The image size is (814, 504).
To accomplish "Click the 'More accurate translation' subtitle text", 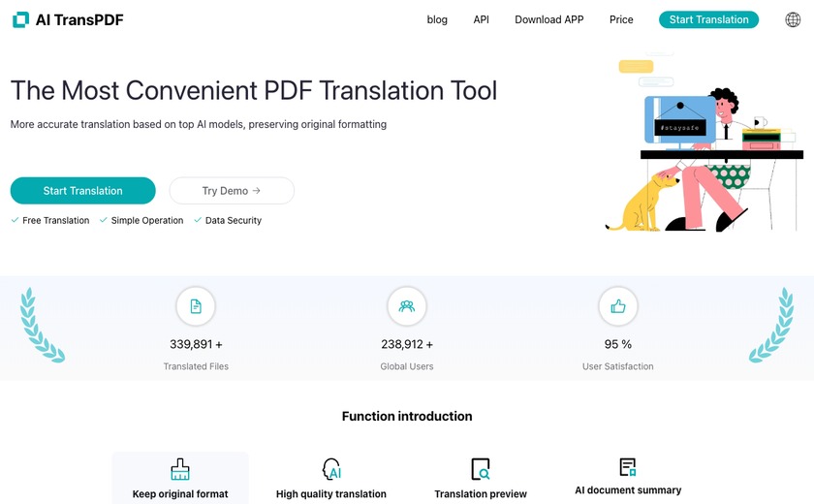I will pos(199,125).
